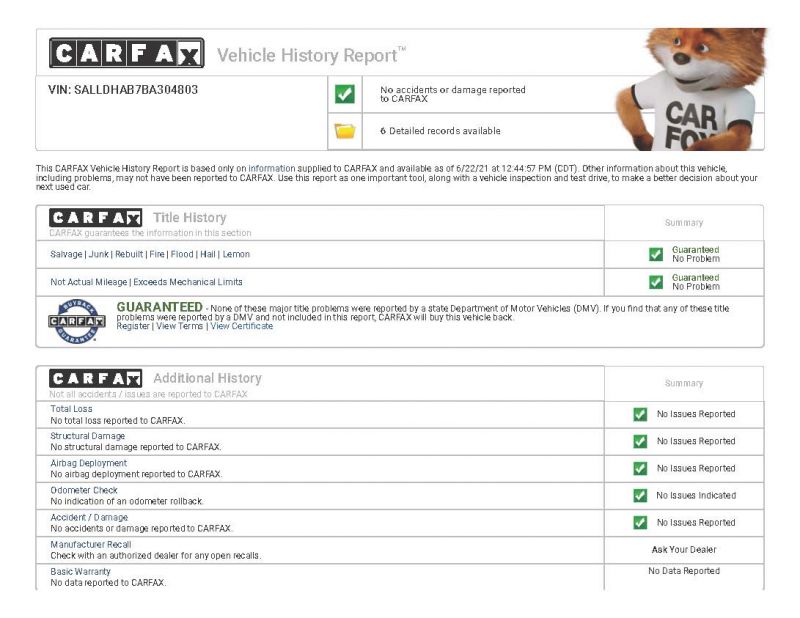800x618 pixels.
Task: Select the VIN: SALLDHAB7BA304803 text
Action: coord(123,90)
